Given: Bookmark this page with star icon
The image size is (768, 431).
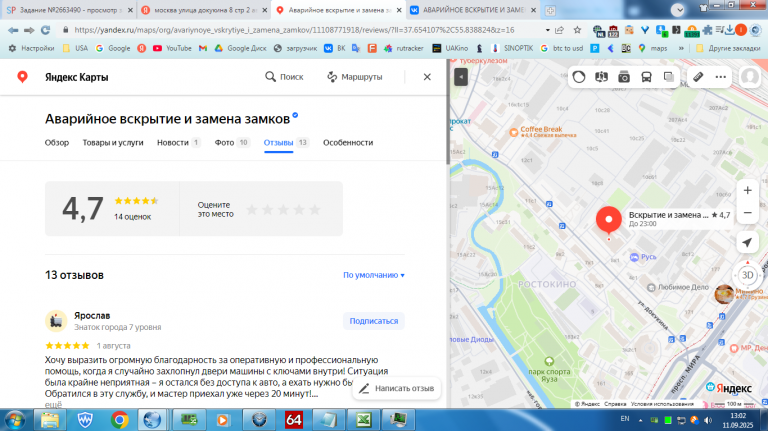Looking at the screenshot, I should pos(577,30).
